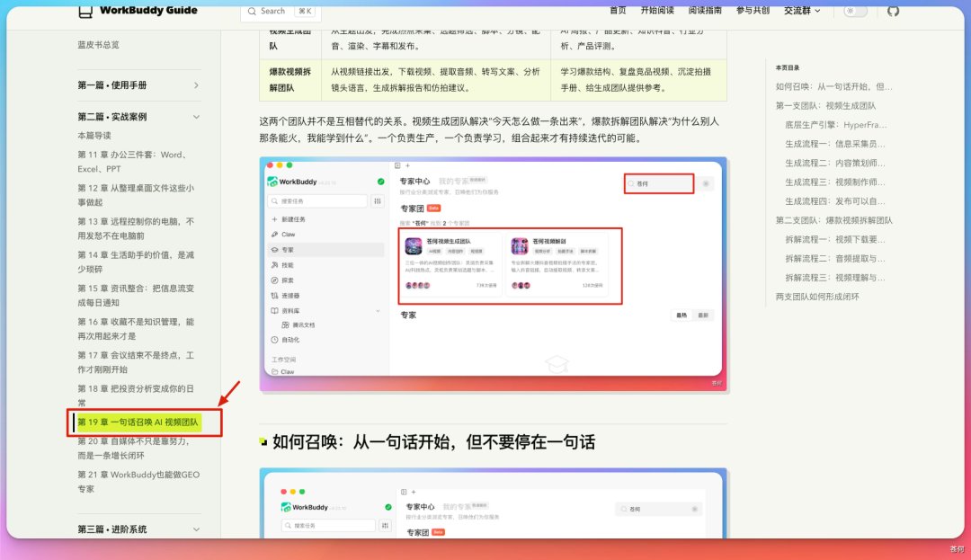Open the GitHub repository icon

click(x=893, y=11)
